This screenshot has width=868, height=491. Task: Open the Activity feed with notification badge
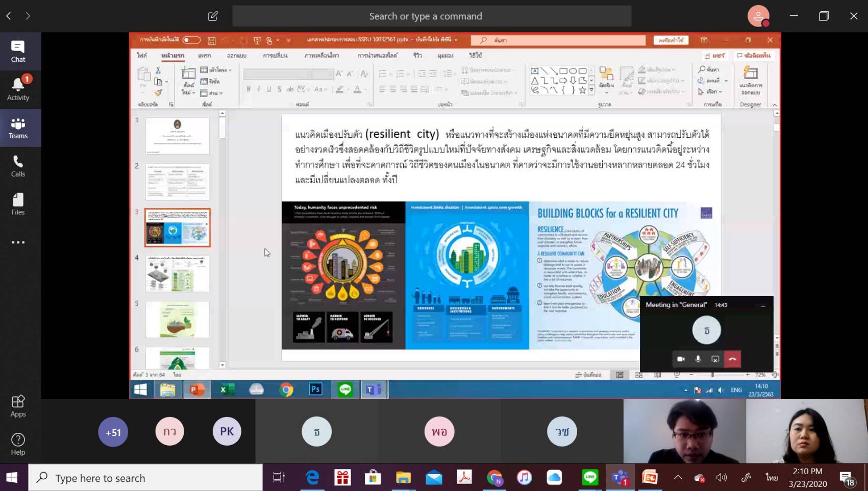18,89
